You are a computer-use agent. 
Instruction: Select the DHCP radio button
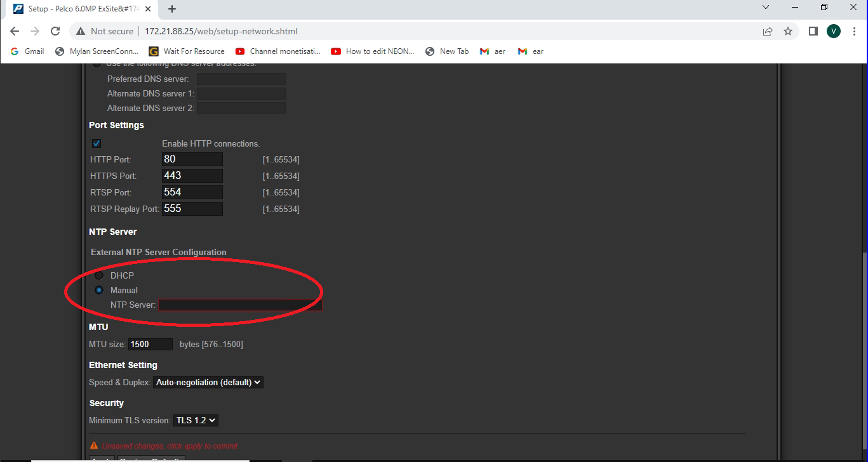coord(99,275)
